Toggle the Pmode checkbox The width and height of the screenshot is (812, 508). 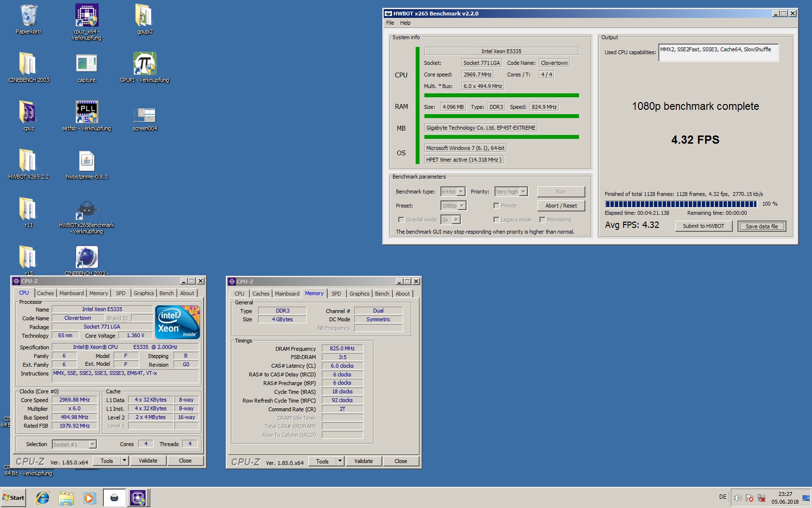pos(496,206)
